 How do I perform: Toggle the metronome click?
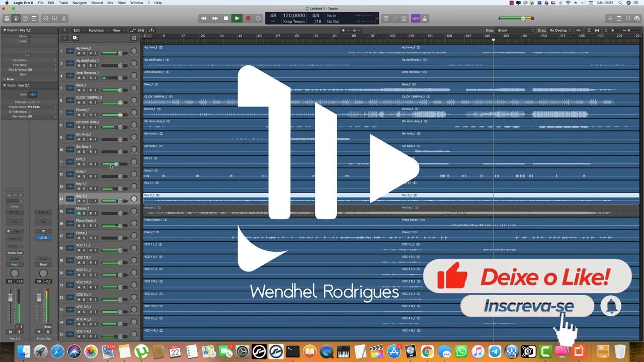coord(425,18)
